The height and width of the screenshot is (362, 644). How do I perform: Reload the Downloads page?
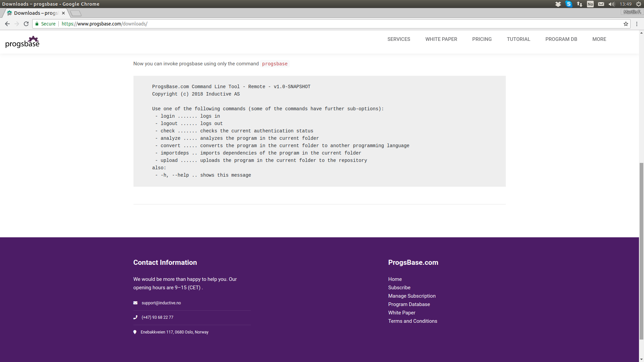click(x=26, y=24)
